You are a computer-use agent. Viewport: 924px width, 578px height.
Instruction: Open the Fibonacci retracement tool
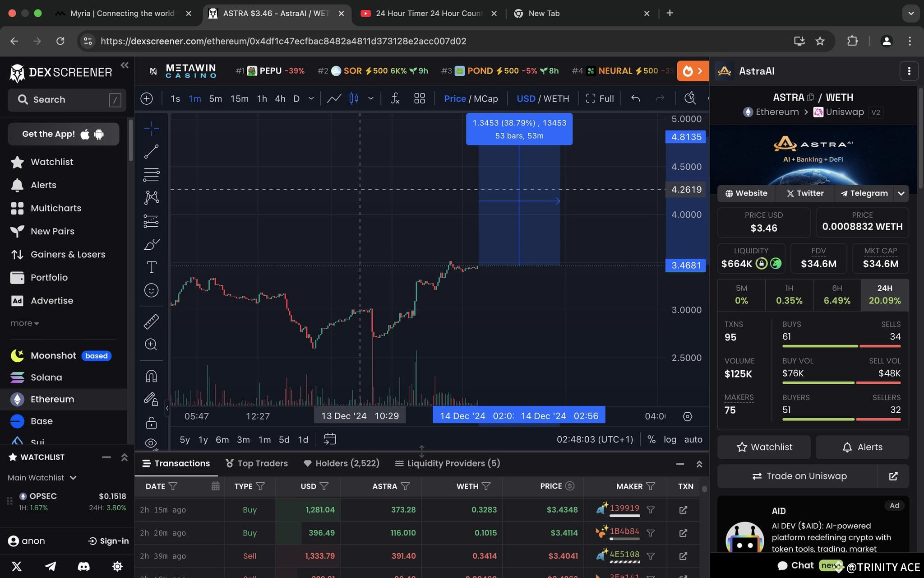tap(151, 174)
